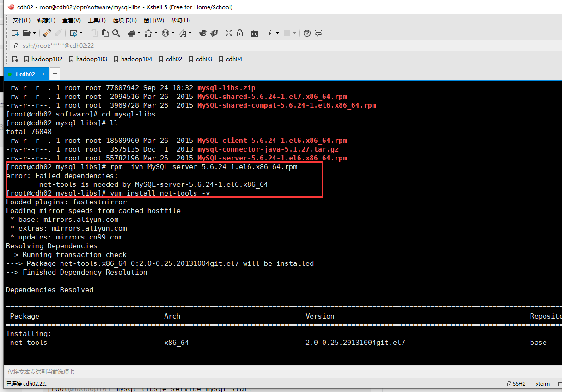Click the Connect plug icon
This screenshot has height=392, width=562.
tap(47, 33)
